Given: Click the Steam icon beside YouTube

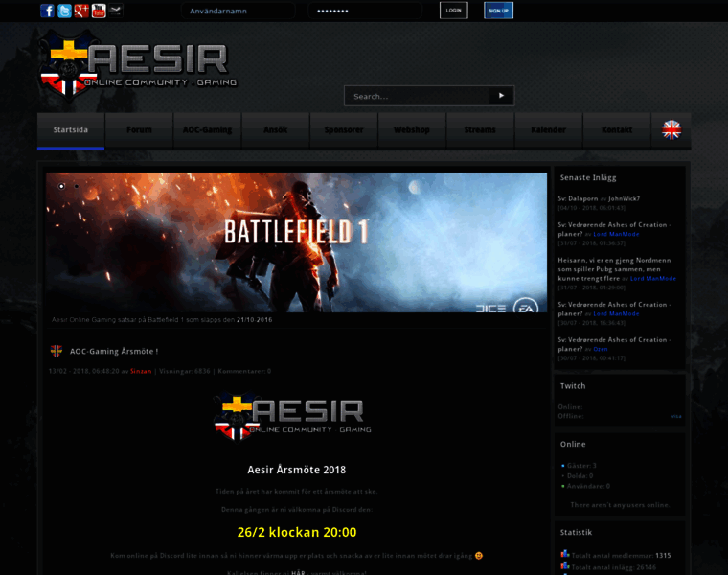Looking at the screenshot, I should 116,11.
